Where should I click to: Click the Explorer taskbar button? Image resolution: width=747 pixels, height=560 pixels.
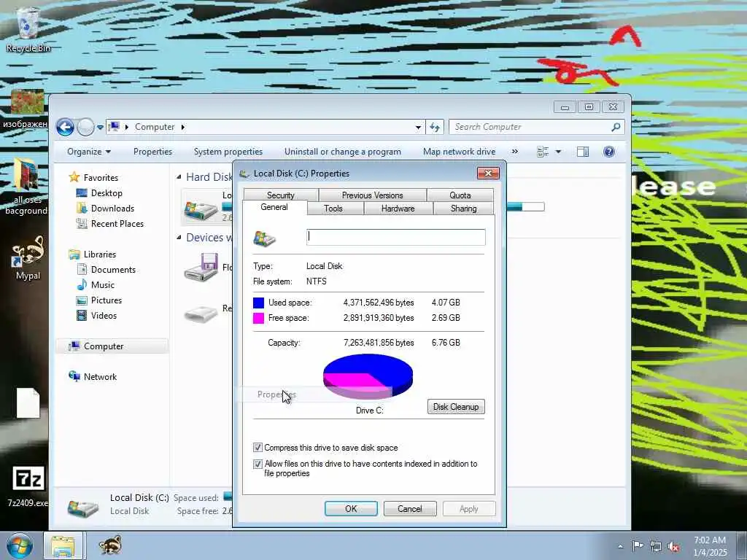coord(63,545)
